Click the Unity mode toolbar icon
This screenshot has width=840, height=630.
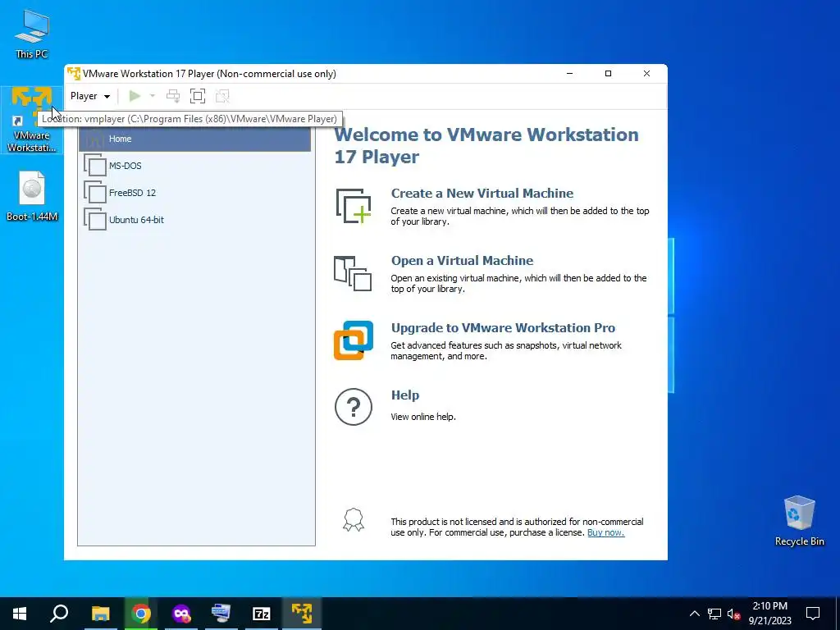pyautogui.click(x=222, y=97)
